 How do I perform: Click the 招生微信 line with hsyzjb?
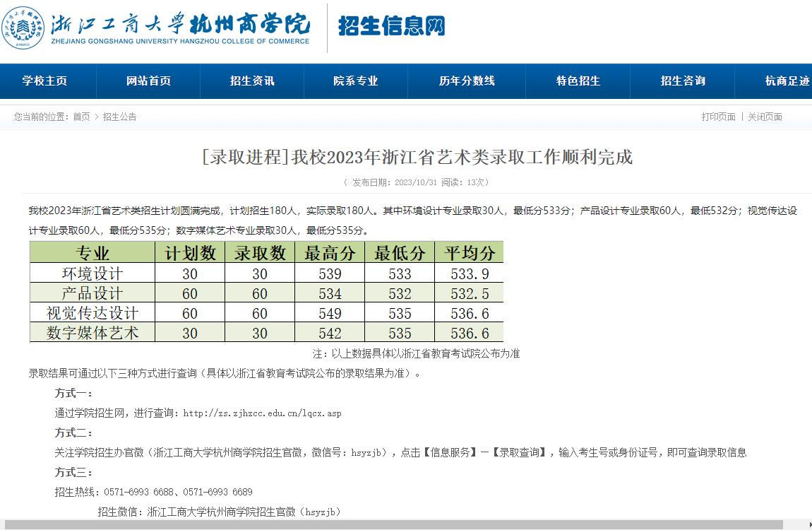coord(220,512)
